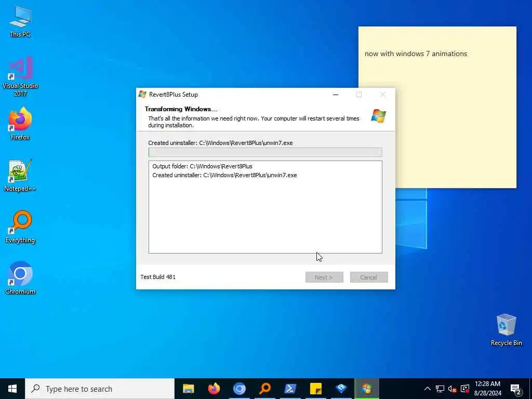Focus the taskbar search box
This screenshot has width=532, height=399.
[x=100, y=389]
